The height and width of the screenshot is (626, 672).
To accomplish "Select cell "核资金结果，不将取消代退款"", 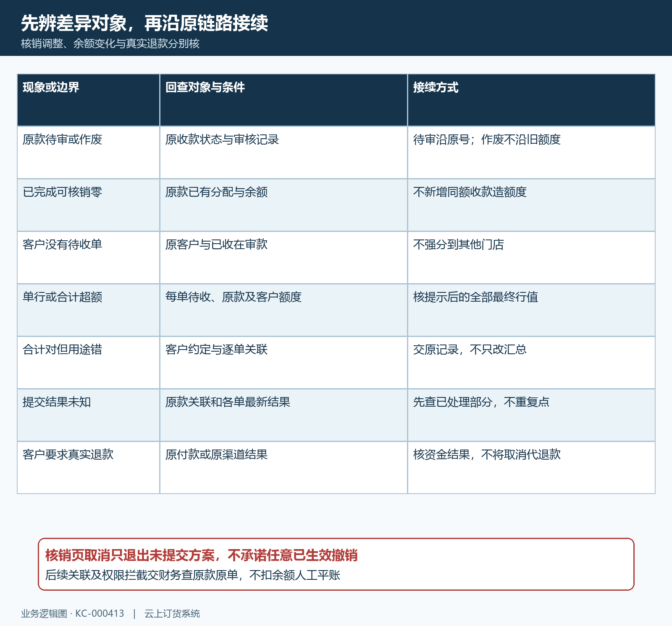I will (531, 468).
